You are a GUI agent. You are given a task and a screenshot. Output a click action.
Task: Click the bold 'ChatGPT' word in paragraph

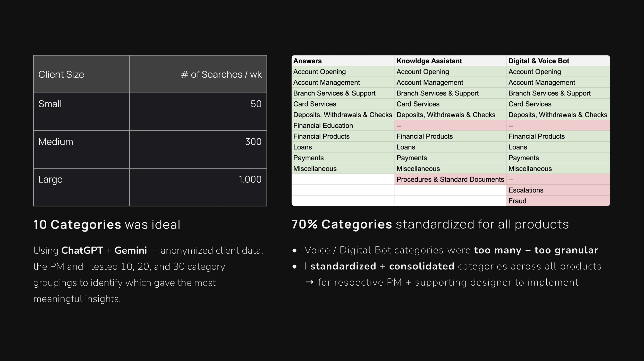[x=82, y=250]
